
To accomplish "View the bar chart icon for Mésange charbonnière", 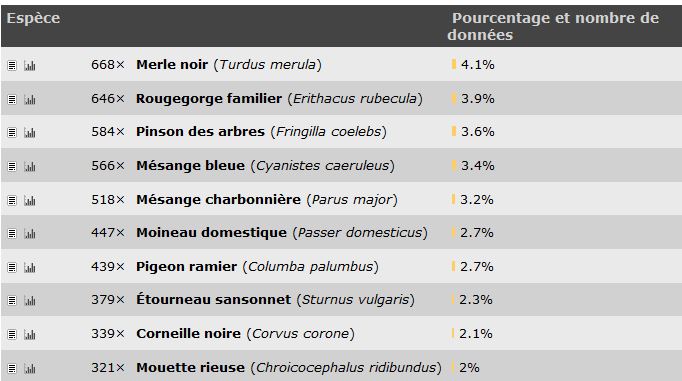I will click(x=30, y=201).
